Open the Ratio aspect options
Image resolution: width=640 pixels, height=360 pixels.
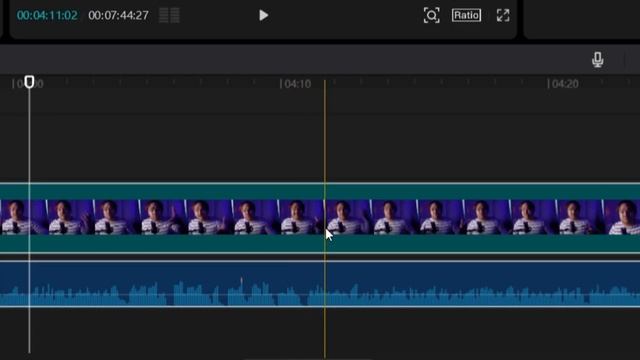pos(466,16)
